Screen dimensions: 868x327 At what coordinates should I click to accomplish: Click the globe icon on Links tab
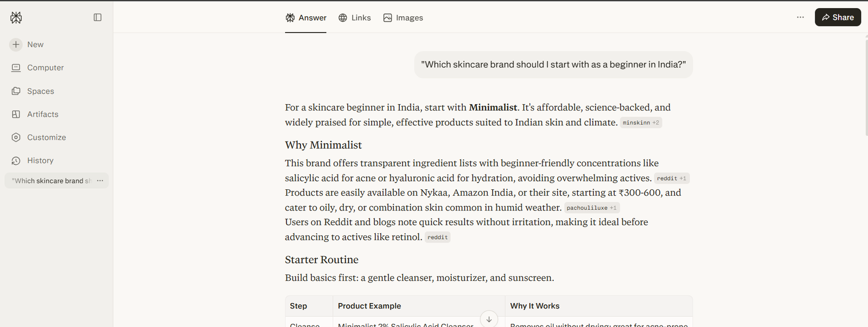click(x=343, y=18)
